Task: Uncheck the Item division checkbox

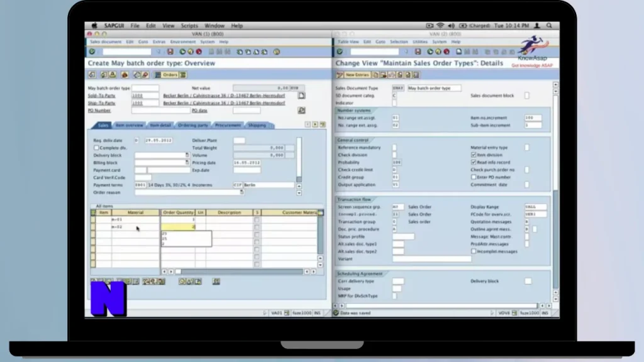Action: tap(474, 155)
